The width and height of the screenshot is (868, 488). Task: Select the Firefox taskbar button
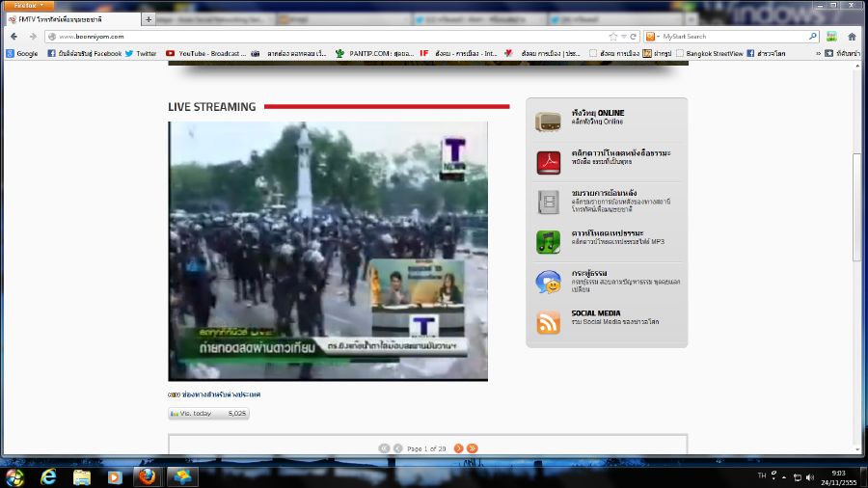[147, 476]
